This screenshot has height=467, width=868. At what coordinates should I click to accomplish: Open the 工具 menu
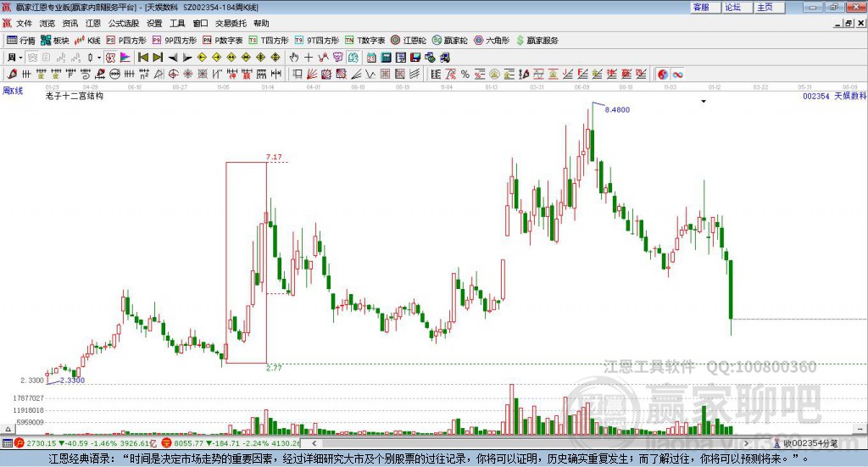177,23
